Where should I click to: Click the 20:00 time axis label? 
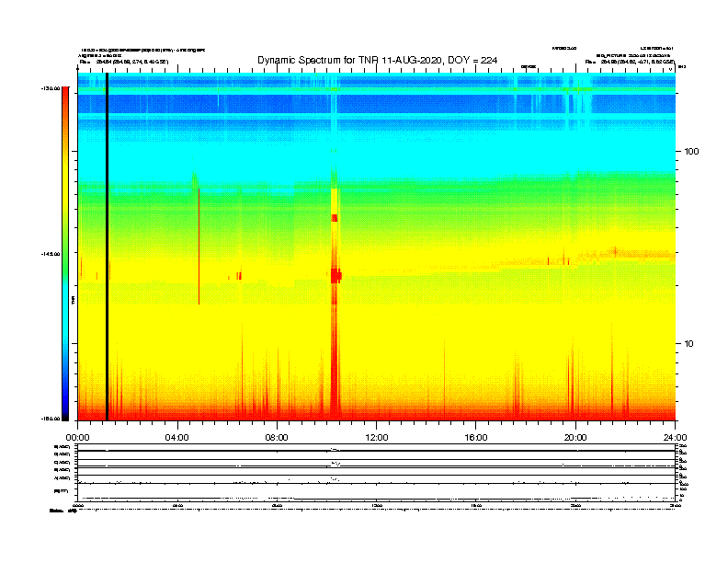(x=575, y=438)
